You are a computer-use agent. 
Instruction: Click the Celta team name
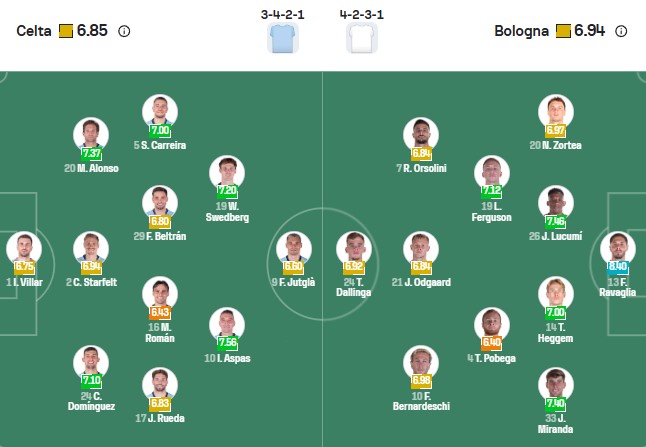tap(34, 31)
